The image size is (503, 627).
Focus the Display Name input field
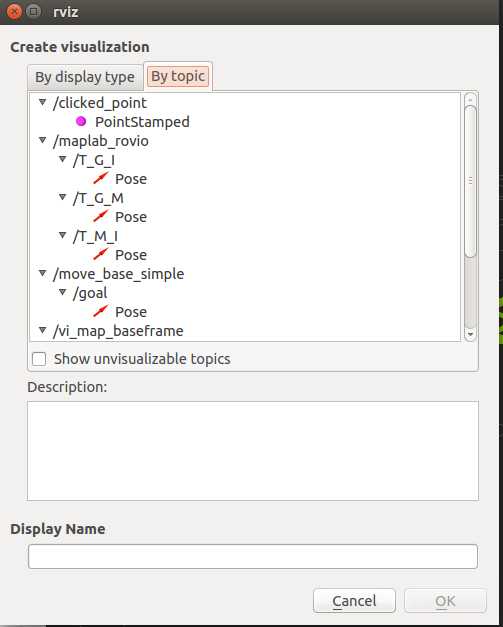253,556
